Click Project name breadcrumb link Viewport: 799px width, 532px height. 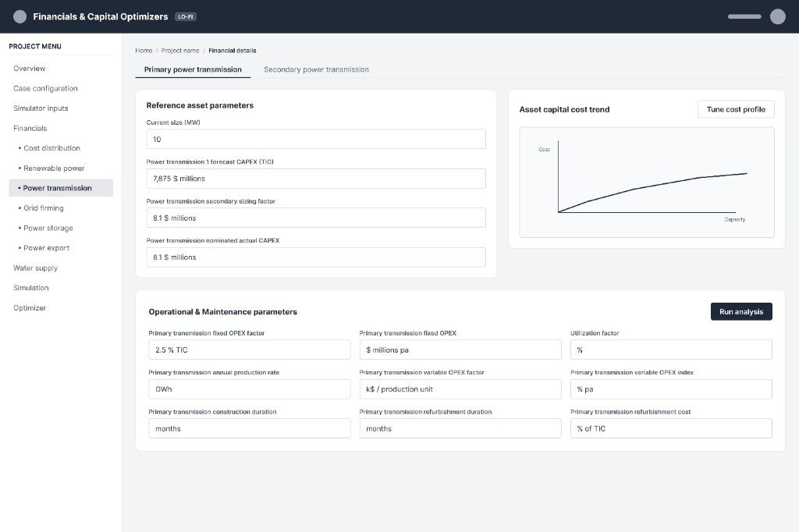click(180, 51)
